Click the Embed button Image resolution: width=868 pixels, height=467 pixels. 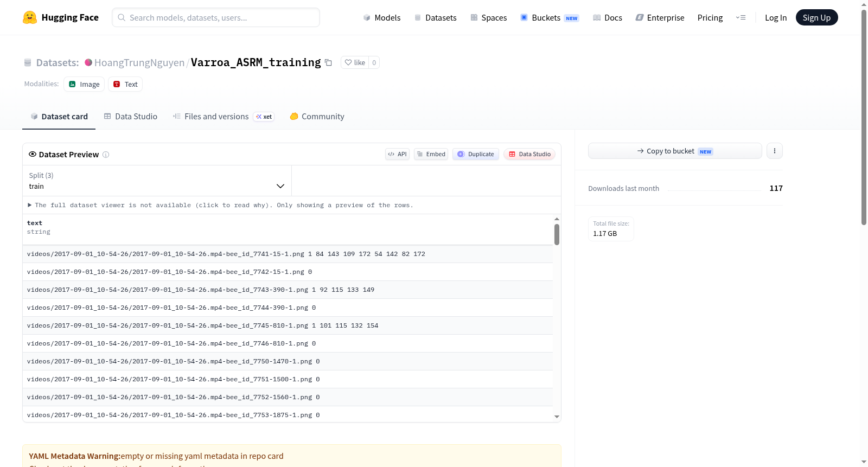coord(431,154)
